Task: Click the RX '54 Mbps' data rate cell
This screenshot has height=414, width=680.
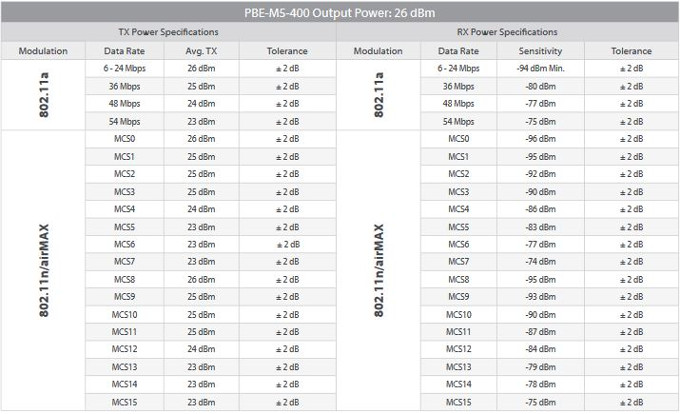Action: (x=458, y=121)
